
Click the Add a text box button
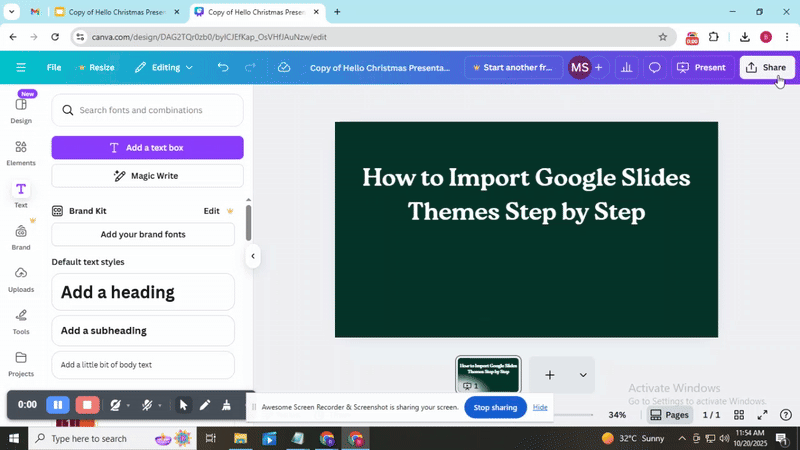(x=147, y=148)
